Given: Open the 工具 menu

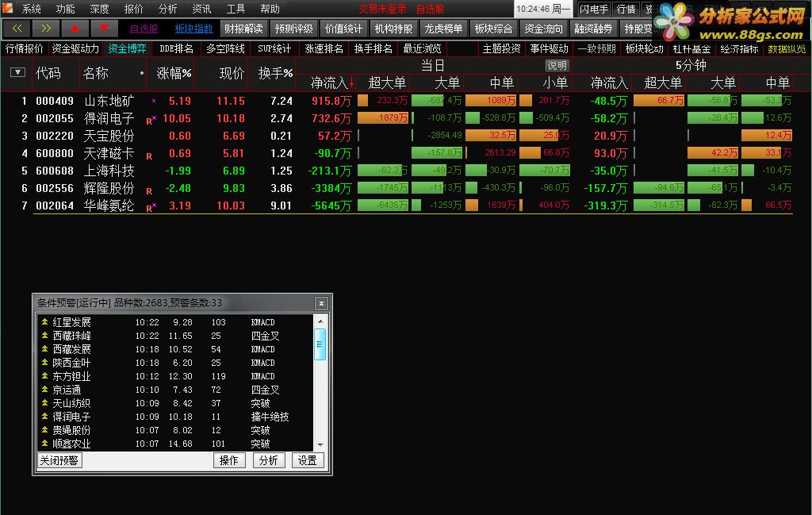Looking at the screenshot, I should coord(236,9).
